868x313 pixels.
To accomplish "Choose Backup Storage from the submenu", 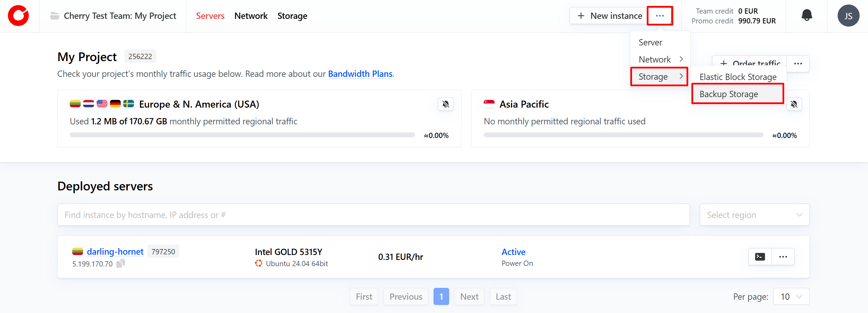I will 737,94.
